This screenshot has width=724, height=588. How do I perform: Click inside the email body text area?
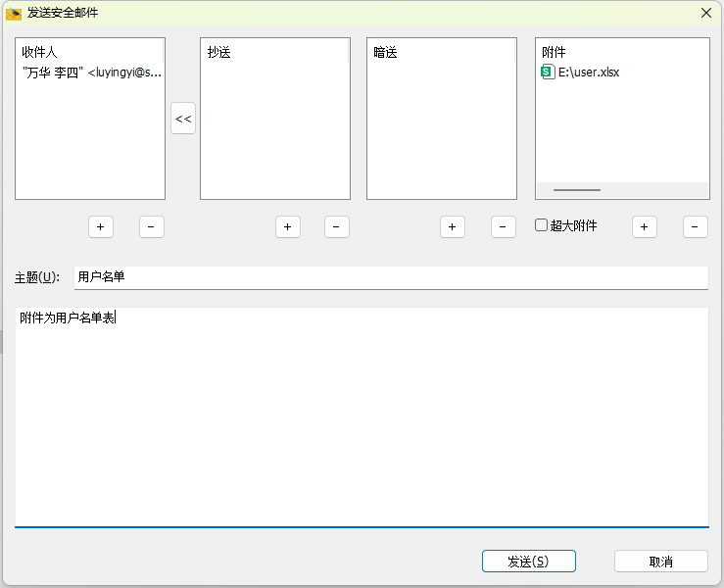(x=361, y=421)
